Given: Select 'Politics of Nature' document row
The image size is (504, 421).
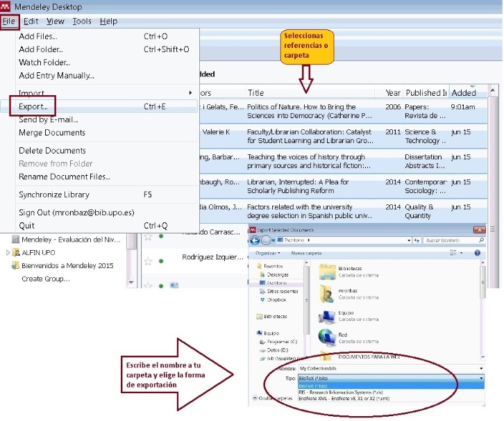Looking at the screenshot, I should click(343, 111).
